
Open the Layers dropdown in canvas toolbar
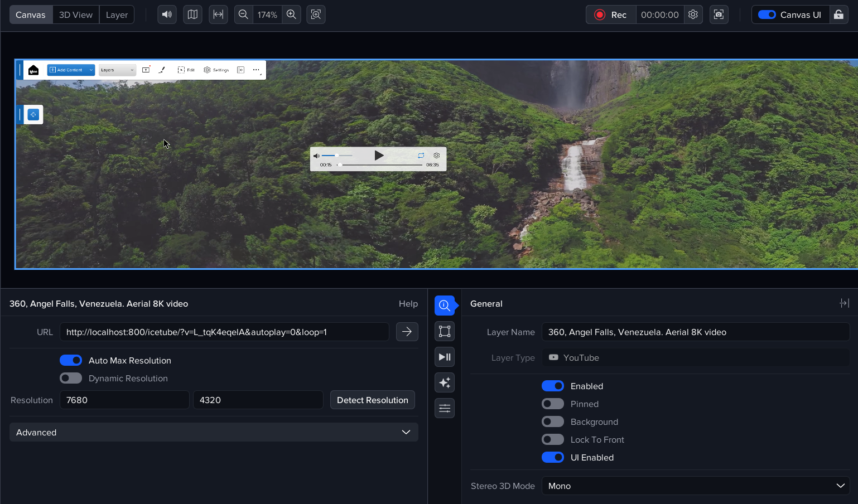tap(117, 70)
